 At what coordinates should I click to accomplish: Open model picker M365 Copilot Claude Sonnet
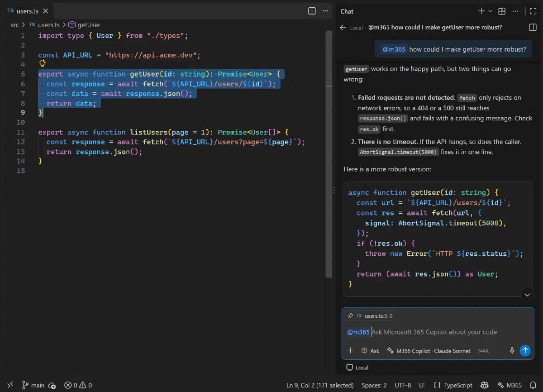(x=429, y=350)
